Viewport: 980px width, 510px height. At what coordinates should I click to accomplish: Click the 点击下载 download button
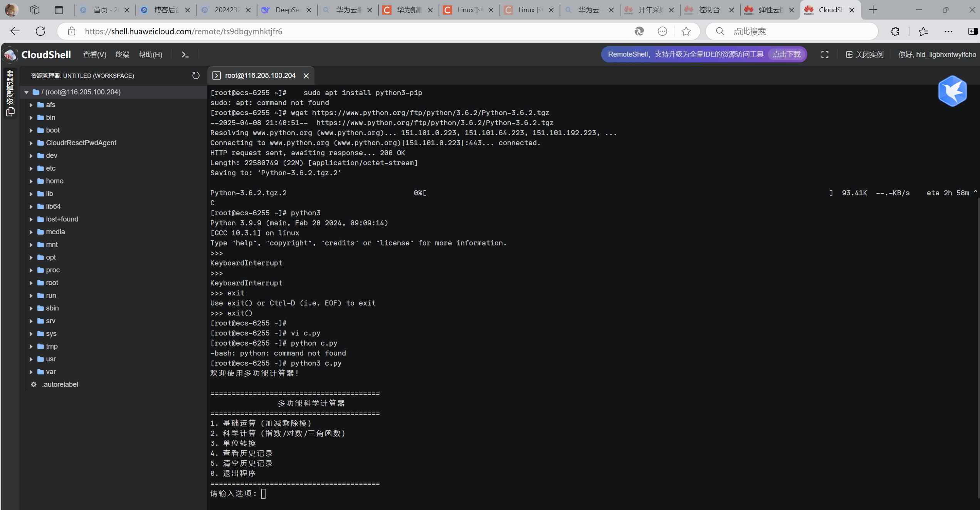pyautogui.click(x=787, y=55)
